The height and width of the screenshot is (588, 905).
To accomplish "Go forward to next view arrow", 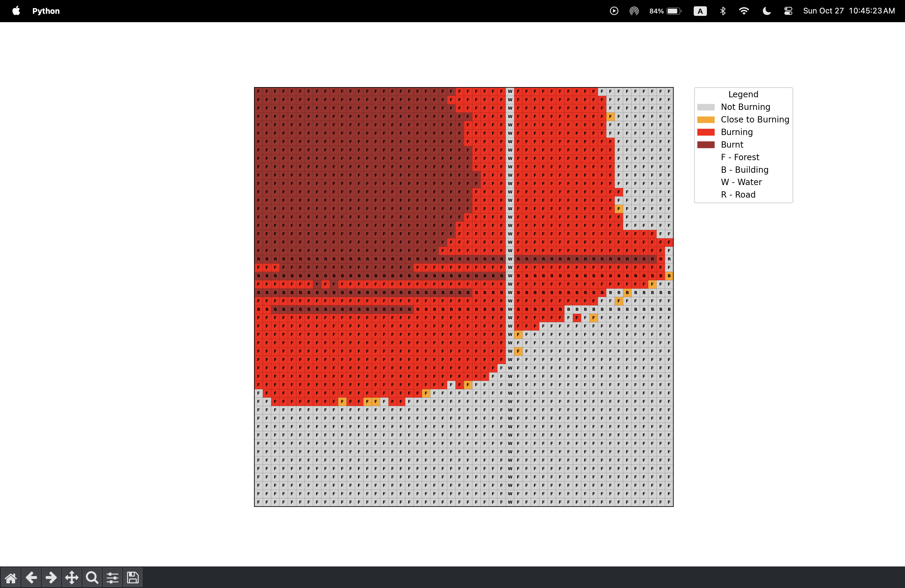I will [x=51, y=578].
